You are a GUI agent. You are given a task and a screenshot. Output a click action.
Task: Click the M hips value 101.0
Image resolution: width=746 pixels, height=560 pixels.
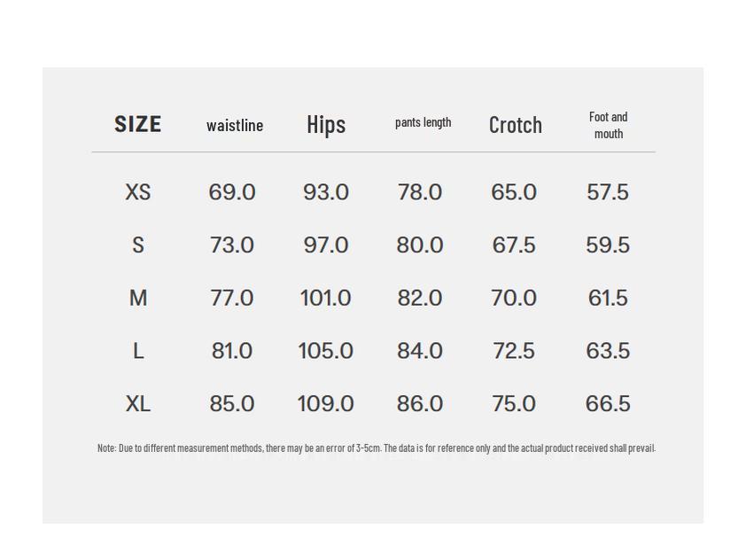[325, 298]
